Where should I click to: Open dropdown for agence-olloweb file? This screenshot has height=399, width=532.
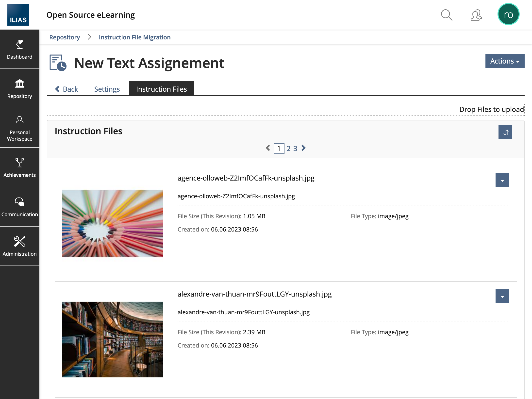pyautogui.click(x=502, y=180)
